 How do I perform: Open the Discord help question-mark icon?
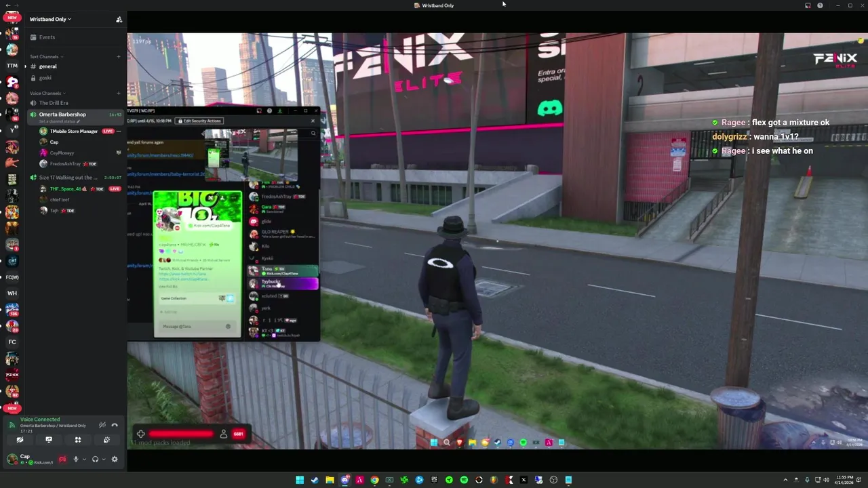pyautogui.click(x=820, y=5)
